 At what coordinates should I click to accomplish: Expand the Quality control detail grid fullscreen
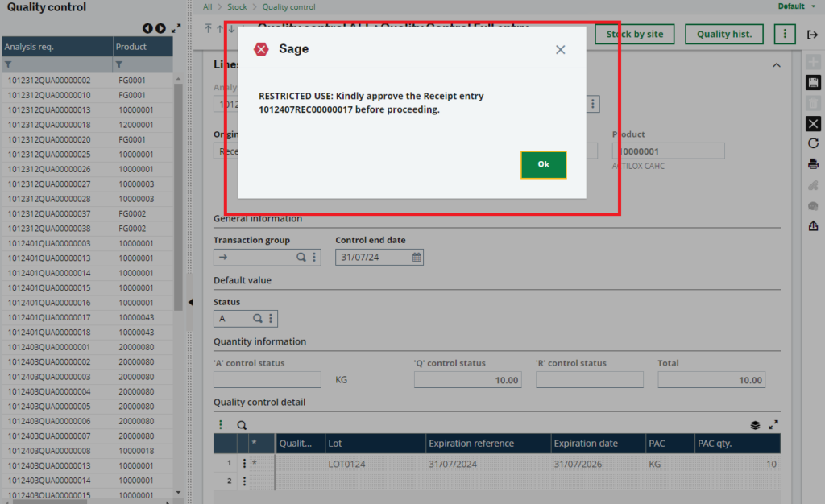click(773, 424)
